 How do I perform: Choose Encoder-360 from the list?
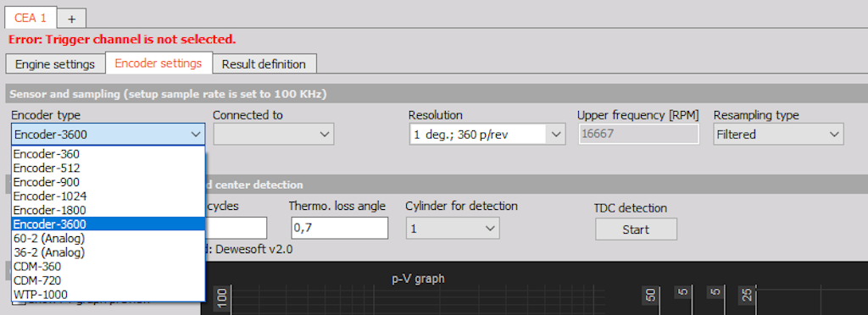coord(108,153)
